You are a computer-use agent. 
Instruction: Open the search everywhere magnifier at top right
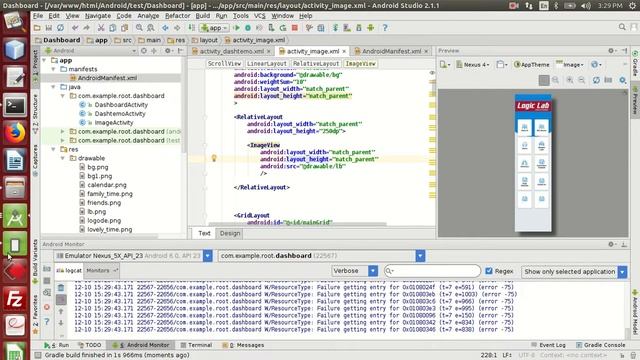[622, 27]
